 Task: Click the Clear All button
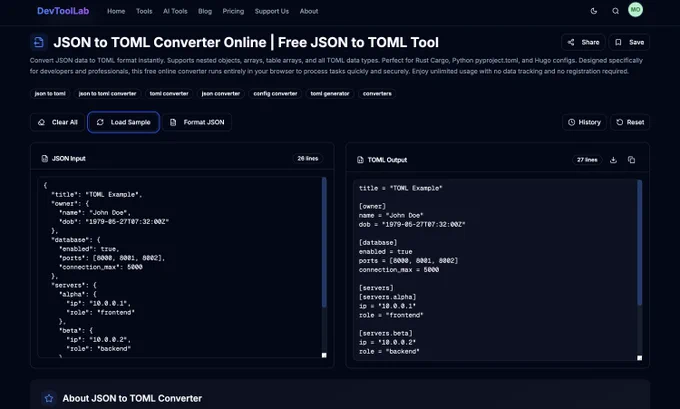58,122
